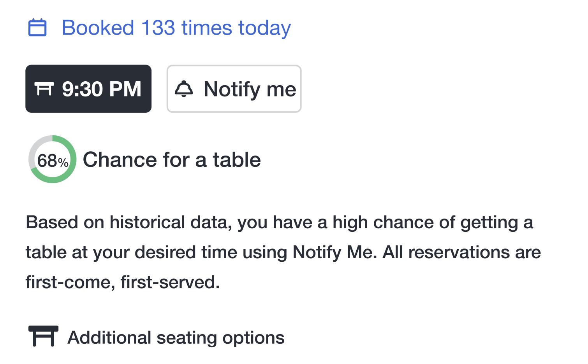This screenshot has height=364, width=588.
Task: Click the calendar icon beside booking count
Action: pyautogui.click(x=37, y=28)
